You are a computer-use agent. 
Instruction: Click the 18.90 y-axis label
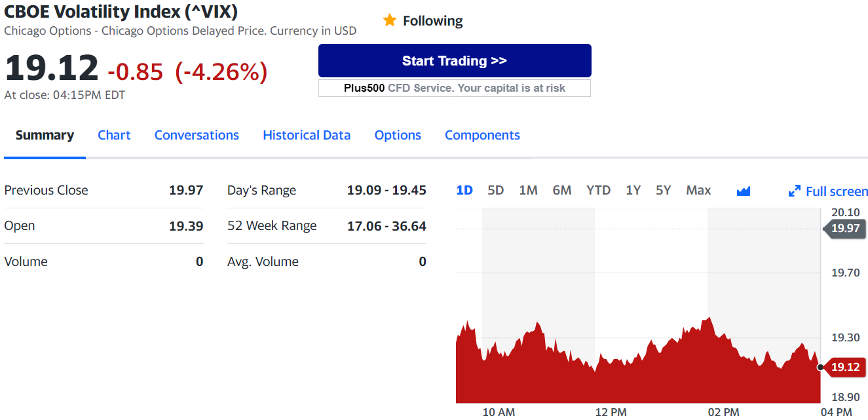coord(845,397)
